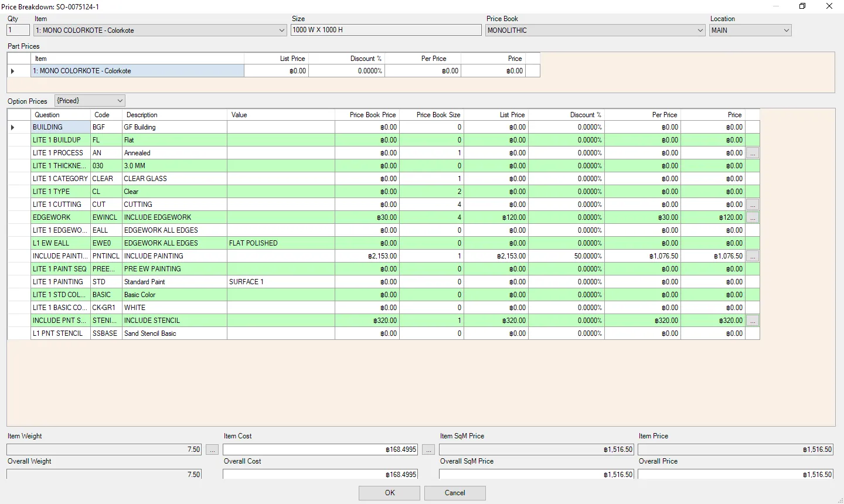
Task: Restore the Price Breakdown window size
Action: (802, 6)
